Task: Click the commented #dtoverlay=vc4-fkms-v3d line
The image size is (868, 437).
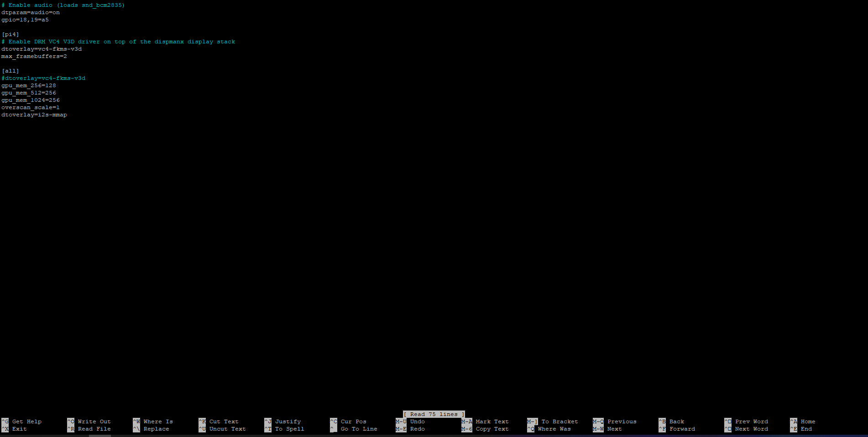Action: coord(43,78)
